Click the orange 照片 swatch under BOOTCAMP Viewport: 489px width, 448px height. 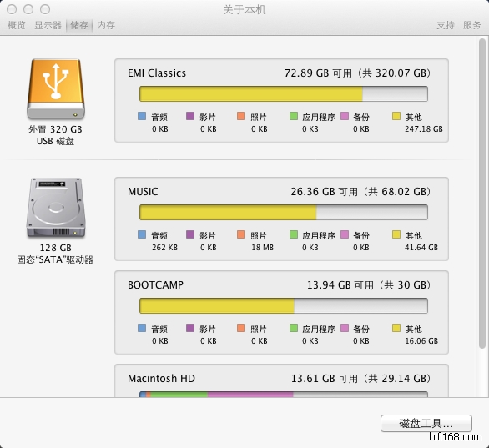pyautogui.click(x=241, y=328)
